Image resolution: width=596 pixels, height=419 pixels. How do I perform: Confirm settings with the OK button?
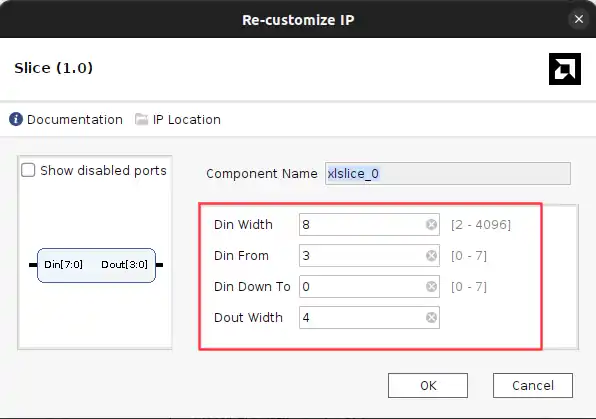tap(428, 386)
